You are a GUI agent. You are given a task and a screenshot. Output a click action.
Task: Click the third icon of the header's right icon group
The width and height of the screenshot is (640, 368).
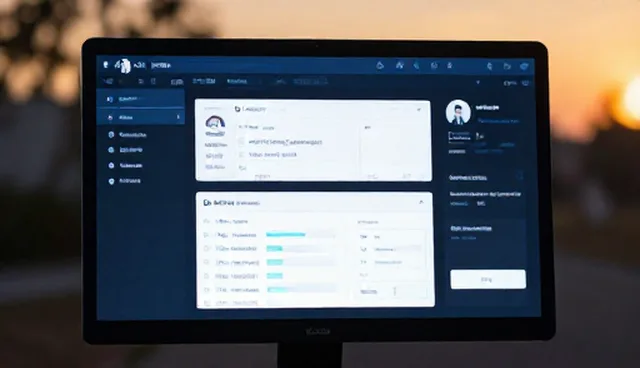(416, 65)
